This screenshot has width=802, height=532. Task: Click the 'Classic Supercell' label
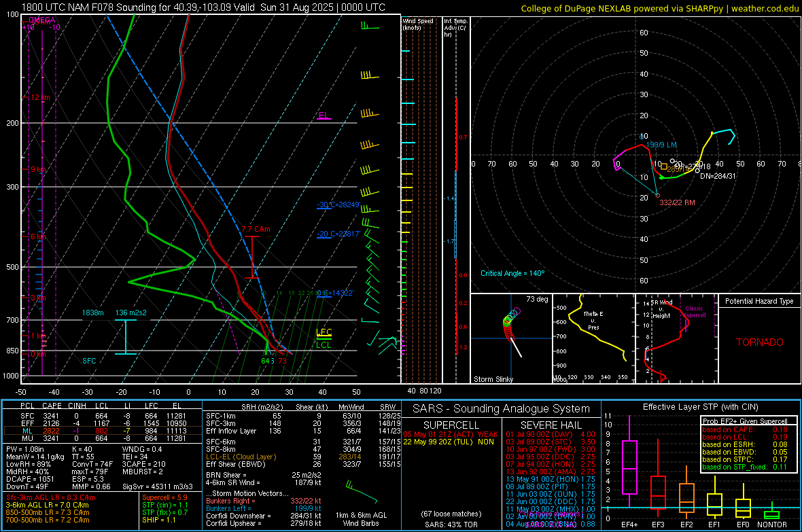click(695, 312)
